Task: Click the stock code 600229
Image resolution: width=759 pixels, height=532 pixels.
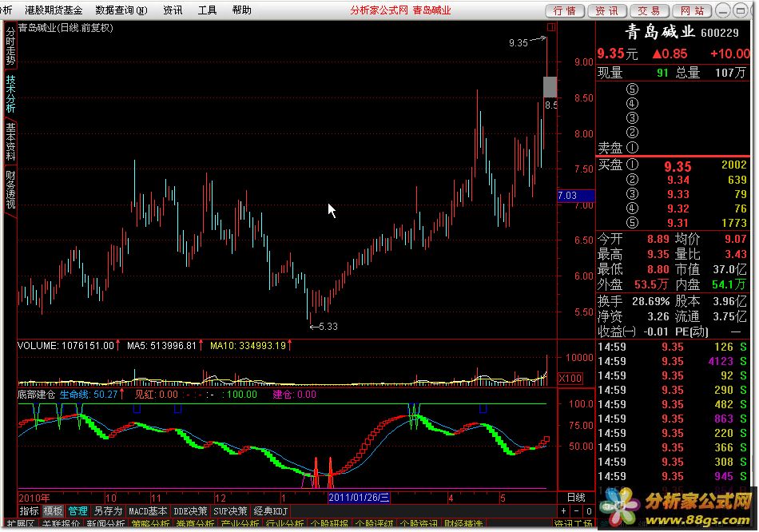Action: click(720, 33)
